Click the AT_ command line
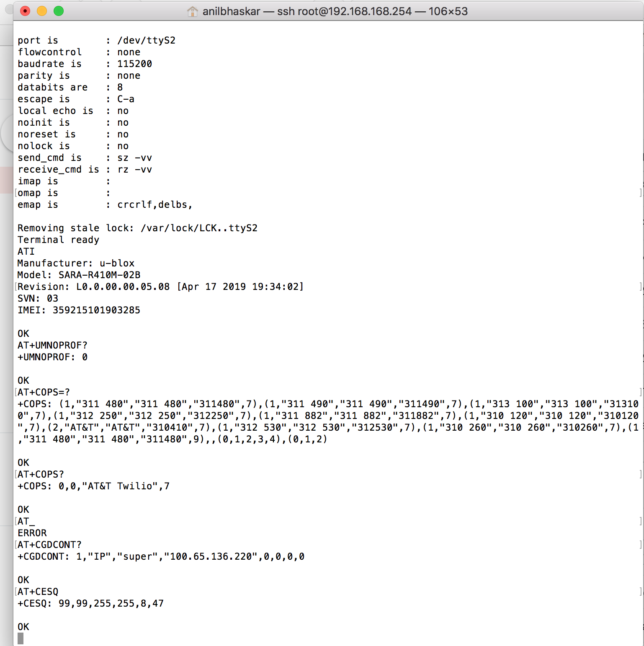Viewport: 644px width, 646px height. pos(26,521)
